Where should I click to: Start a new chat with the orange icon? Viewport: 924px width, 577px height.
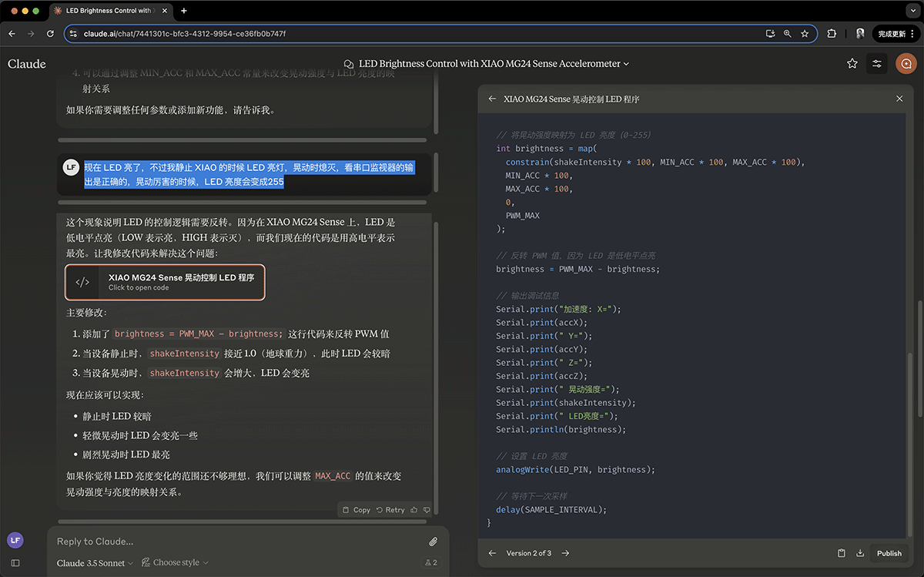click(x=906, y=64)
